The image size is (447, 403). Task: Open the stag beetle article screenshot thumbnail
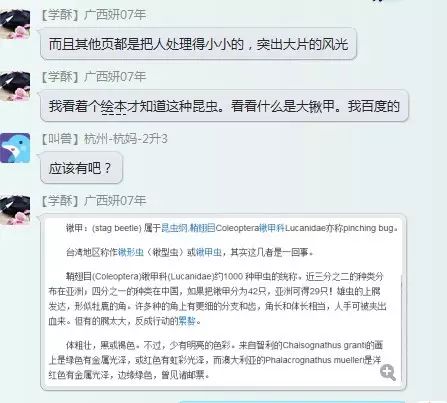click(223, 302)
